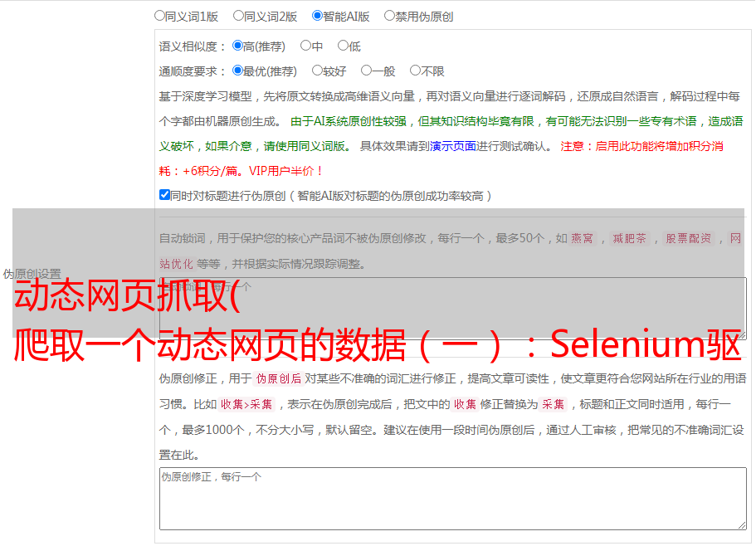Click the 燕窝 example keyword
Viewport: 756px width, 546px height.
582,238
